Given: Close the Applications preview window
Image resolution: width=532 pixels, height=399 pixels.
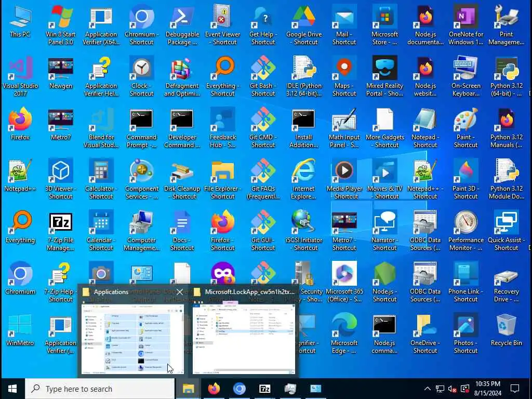Looking at the screenshot, I should [179, 292].
